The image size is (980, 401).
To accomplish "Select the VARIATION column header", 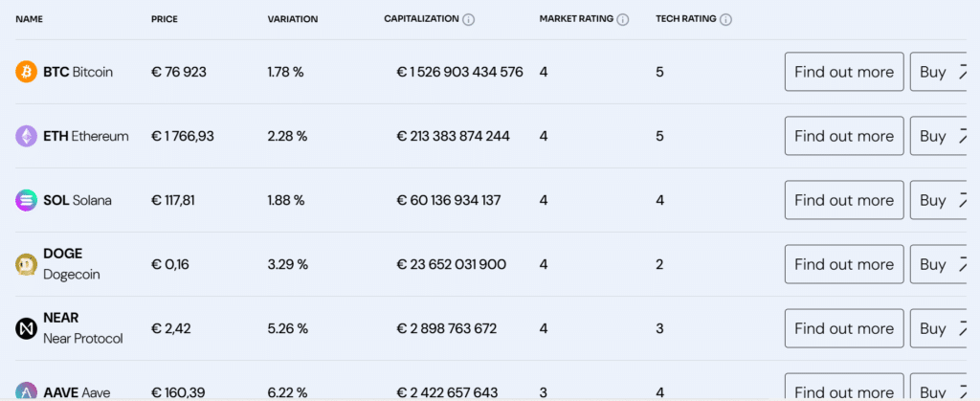I will point(293,19).
